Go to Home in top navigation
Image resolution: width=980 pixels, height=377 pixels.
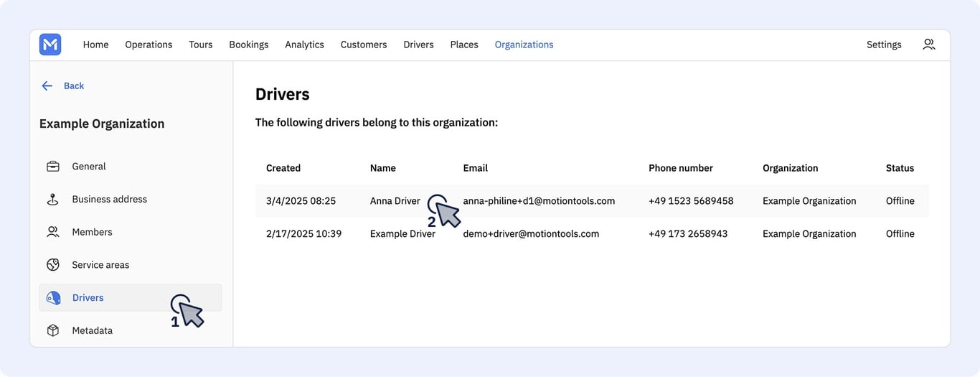[95, 45]
